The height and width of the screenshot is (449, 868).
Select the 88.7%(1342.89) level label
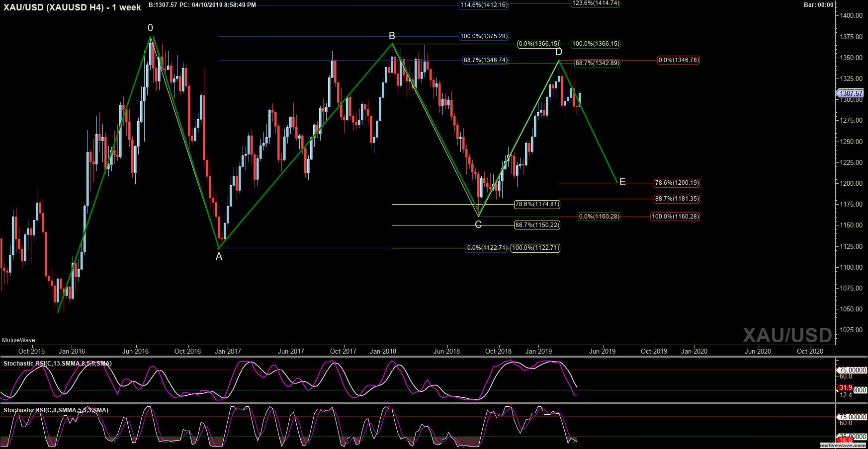597,63
